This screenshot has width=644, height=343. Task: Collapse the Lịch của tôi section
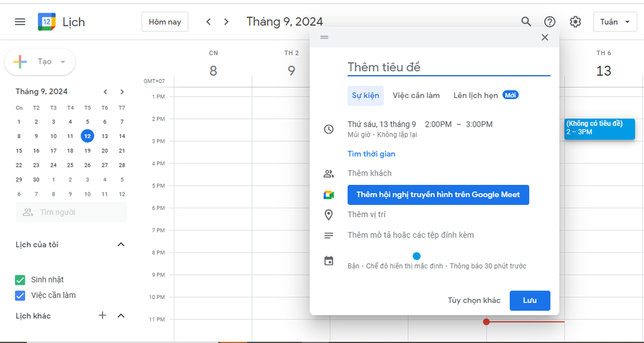click(x=121, y=245)
